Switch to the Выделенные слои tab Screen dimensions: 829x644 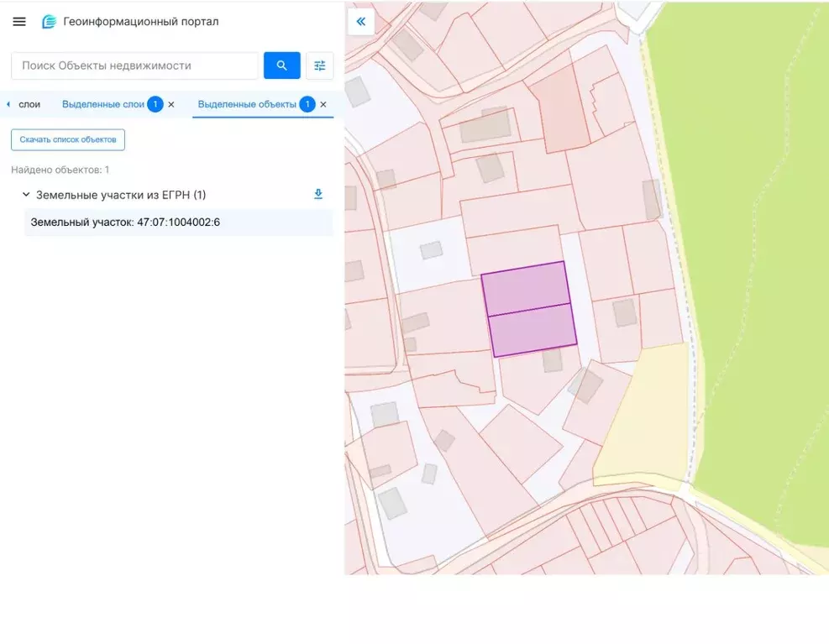coord(102,105)
